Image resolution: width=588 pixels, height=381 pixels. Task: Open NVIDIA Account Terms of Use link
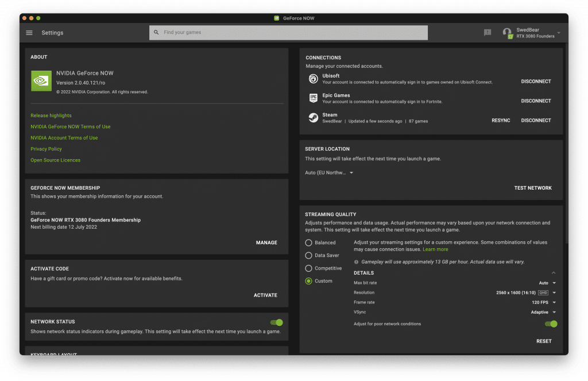click(64, 138)
